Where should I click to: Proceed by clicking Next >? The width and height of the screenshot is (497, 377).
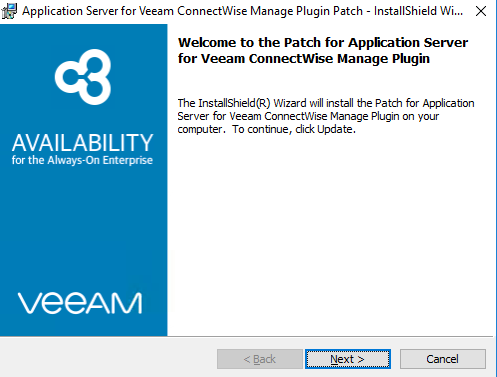348,359
